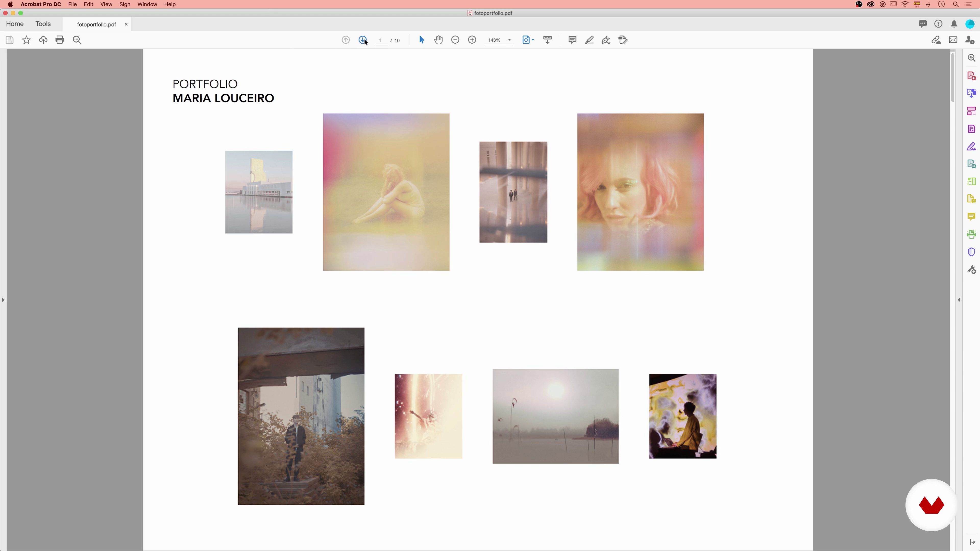Click the vertical scrollbar thumb

(953, 78)
